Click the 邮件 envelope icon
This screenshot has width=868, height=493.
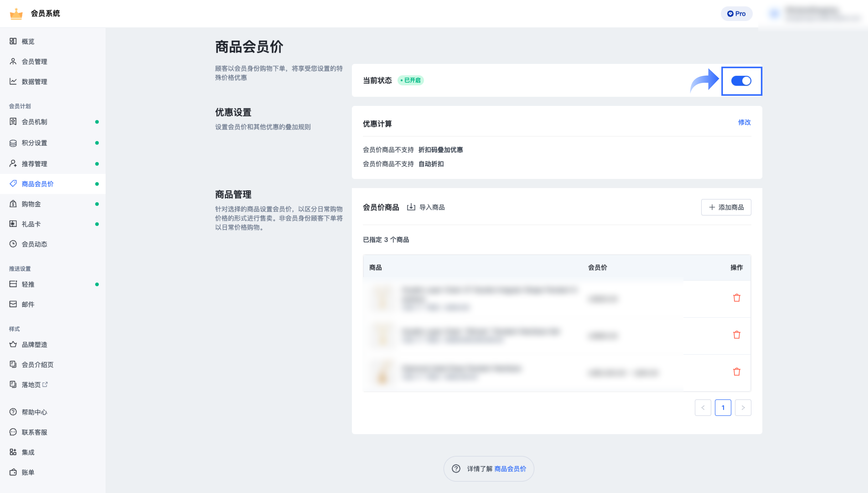click(13, 304)
